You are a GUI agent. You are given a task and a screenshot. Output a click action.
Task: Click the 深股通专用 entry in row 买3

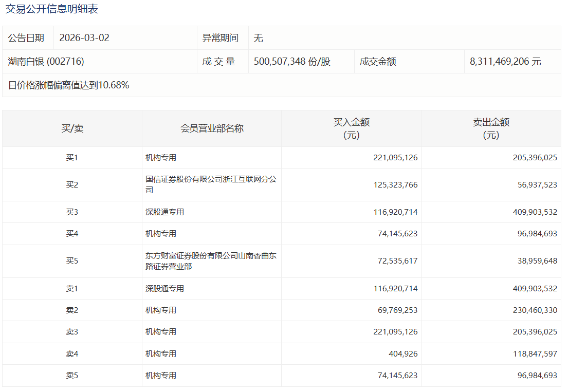click(159, 212)
